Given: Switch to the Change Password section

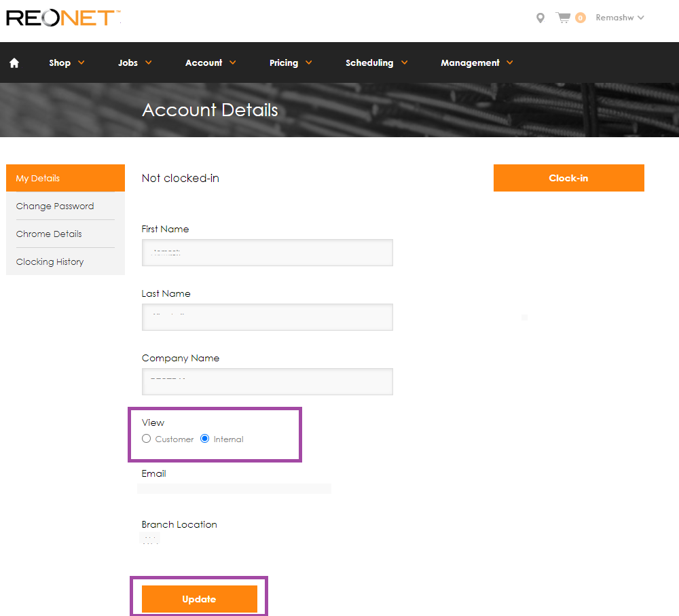Looking at the screenshot, I should (55, 206).
